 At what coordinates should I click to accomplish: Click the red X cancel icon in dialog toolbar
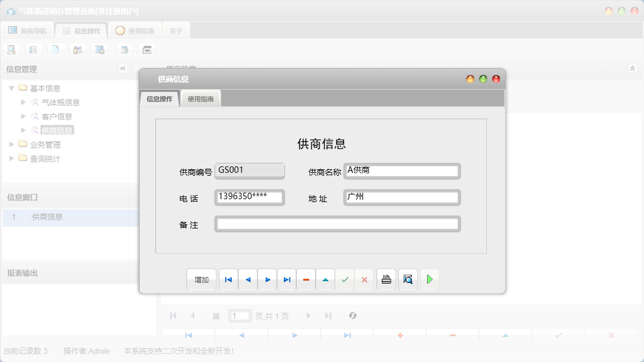364,280
